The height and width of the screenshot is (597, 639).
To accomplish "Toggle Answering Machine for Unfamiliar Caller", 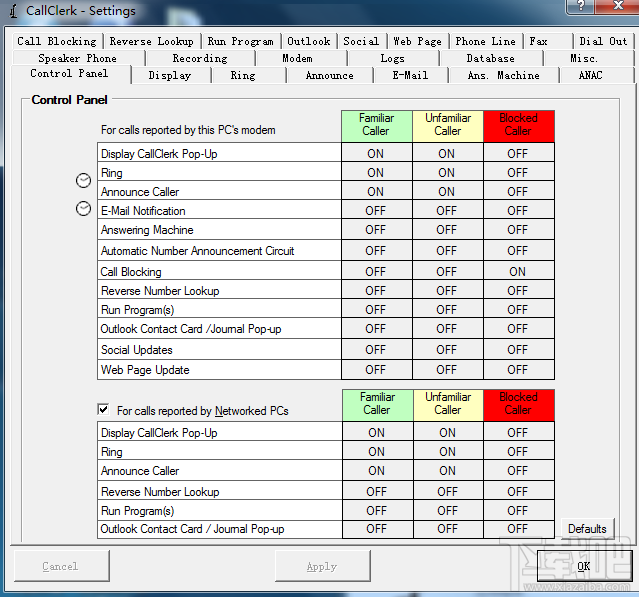I will [x=447, y=229].
